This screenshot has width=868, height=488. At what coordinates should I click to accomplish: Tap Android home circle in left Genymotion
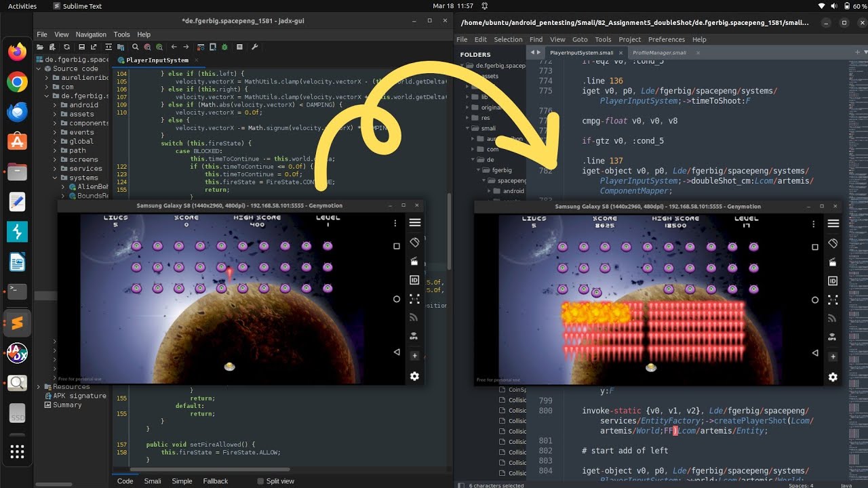(397, 299)
